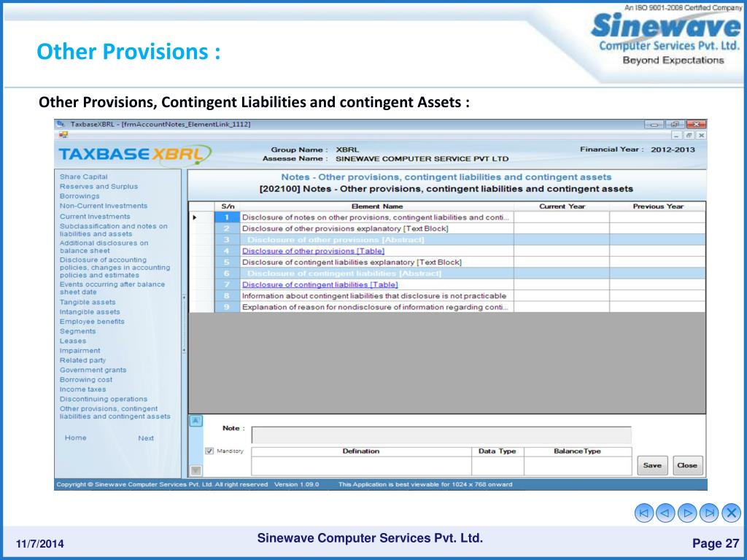Screen dimensions: 747x560
Task: Open Disclosure of contingent liabilities [Table] link
Action: click(x=320, y=285)
